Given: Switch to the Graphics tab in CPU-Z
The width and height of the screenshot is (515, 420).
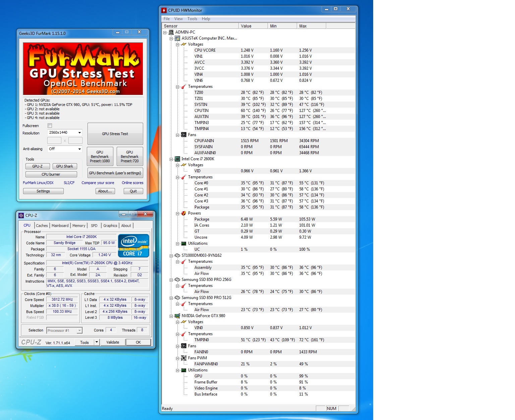Looking at the screenshot, I should click(110, 226).
